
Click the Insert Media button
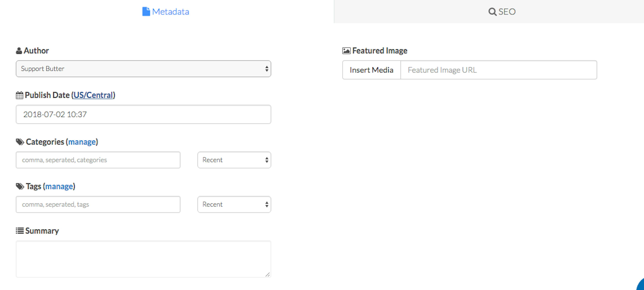pos(371,70)
